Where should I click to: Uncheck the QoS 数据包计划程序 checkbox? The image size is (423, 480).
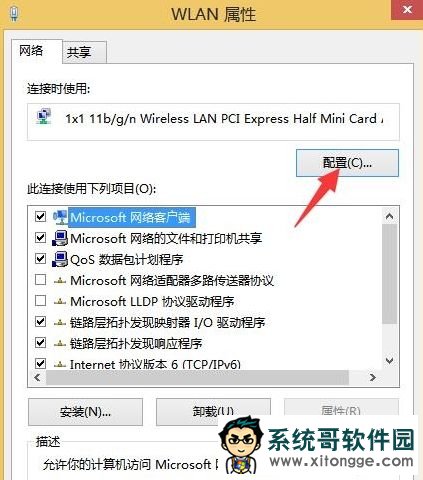click(x=40, y=259)
